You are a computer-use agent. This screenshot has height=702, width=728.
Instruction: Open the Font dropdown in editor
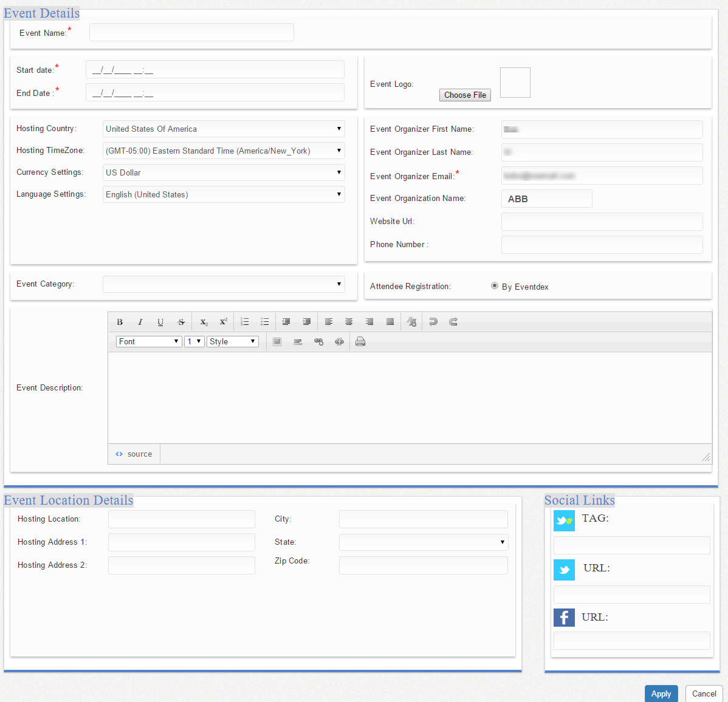(148, 341)
